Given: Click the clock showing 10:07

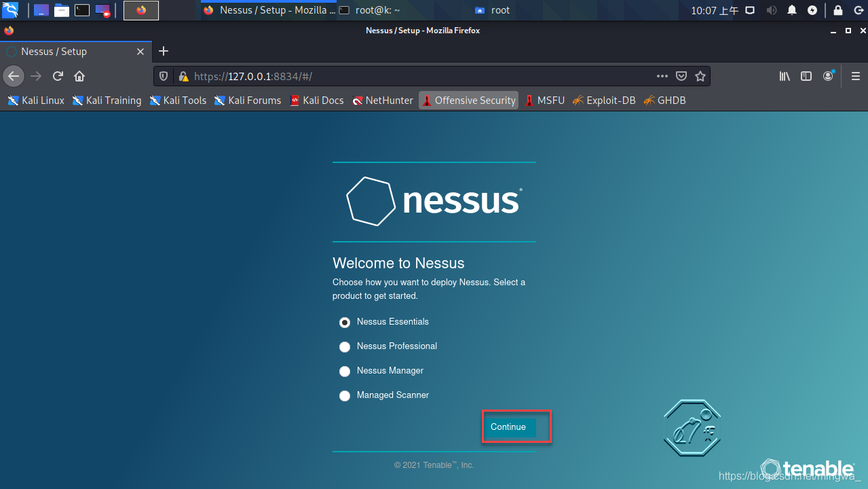Looking at the screenshot, I should click(714, 10).
